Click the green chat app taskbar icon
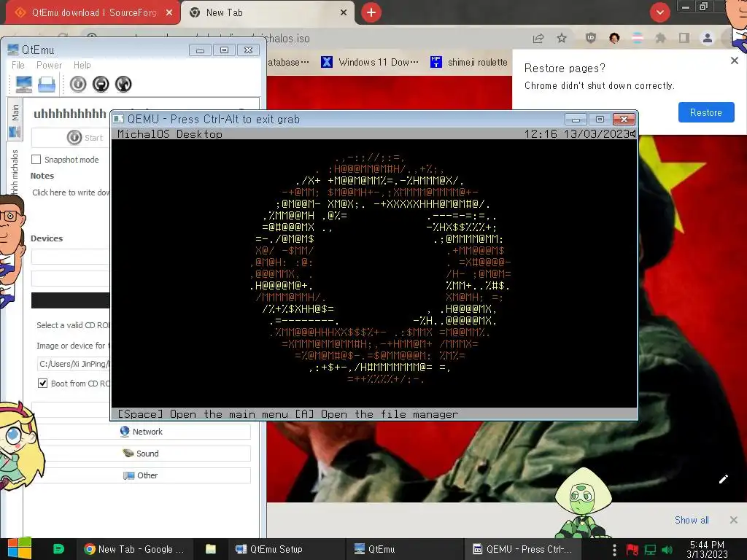747x560 pixels. (58, 549)
